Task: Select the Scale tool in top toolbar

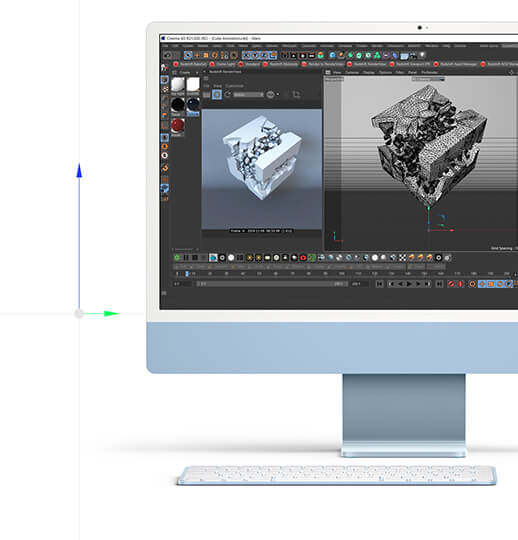Action: click(206, 55)
